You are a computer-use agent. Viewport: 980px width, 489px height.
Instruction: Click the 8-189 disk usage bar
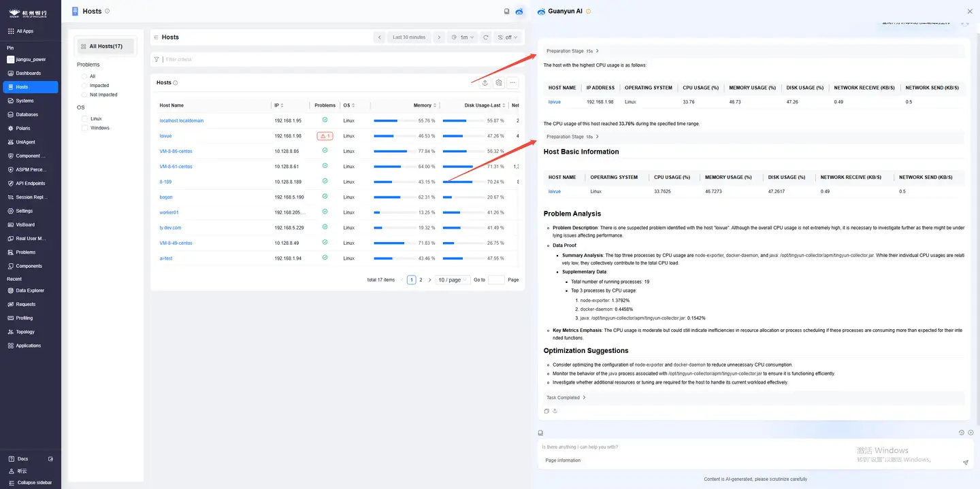coord(463,182)
